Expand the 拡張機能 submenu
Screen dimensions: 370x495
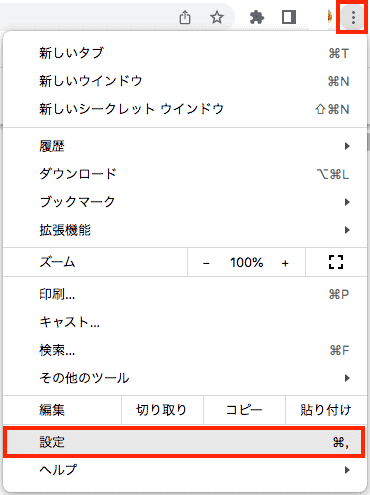point(185,230)
